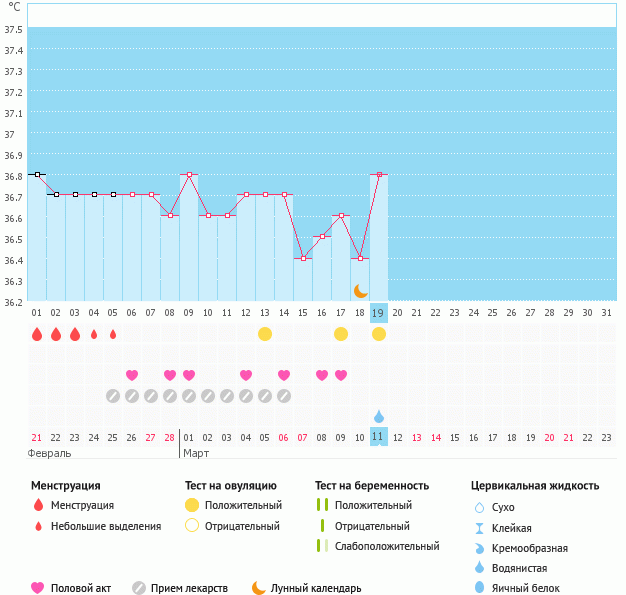Click the menstruation drop on cycle day 01
The width and height of the screenshot is (626, 595).
point(37,334)
